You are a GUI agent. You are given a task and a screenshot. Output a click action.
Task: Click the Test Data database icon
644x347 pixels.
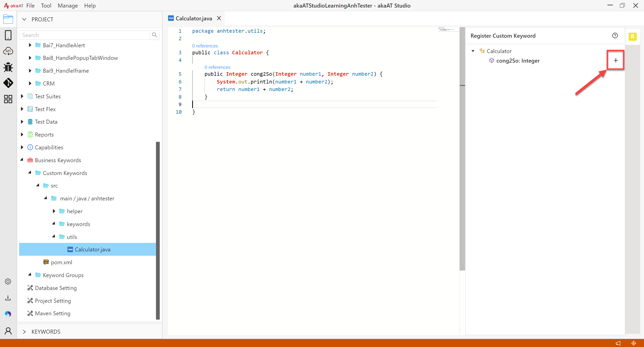pyautogui.click(x=30, y=122)
